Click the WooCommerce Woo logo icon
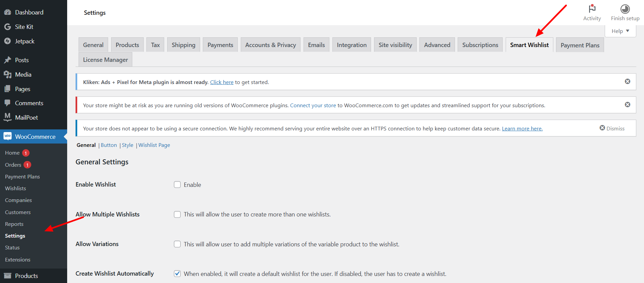 click(x=7, y=136)
